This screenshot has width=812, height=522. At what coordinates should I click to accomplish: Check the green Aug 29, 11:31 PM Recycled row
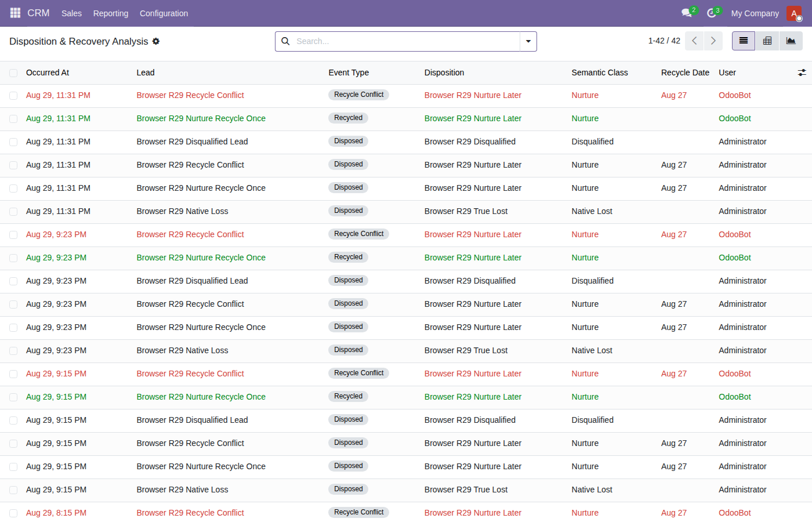(x=13, y=119)
